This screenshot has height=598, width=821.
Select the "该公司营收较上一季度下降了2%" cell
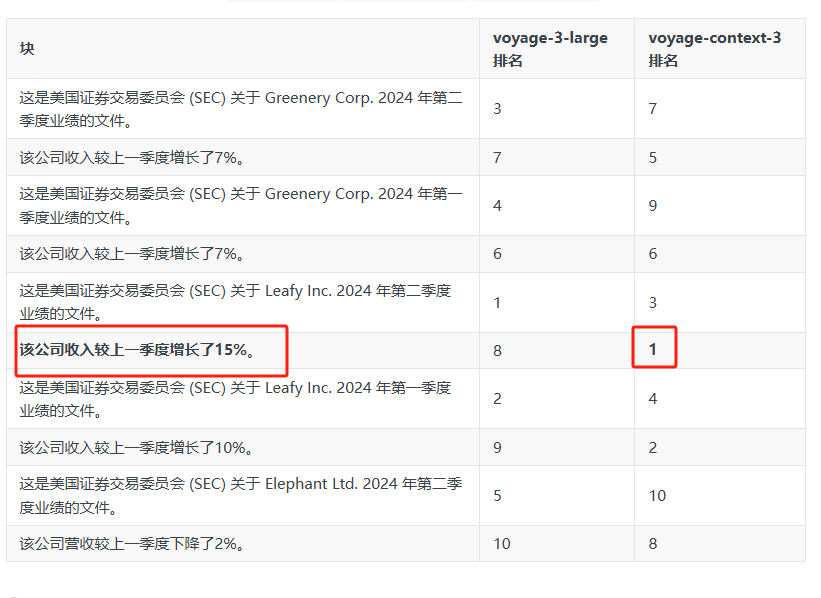click(132, 544)
